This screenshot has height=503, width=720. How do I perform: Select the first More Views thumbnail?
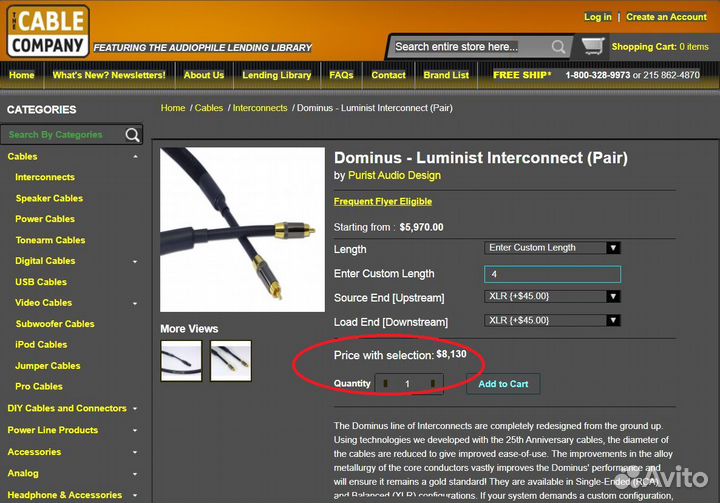181,361
